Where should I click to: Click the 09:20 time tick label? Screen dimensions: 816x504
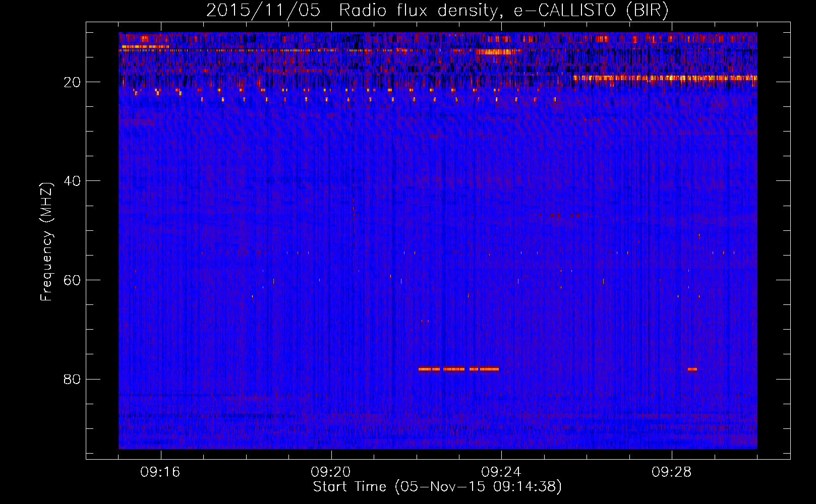click(x=331, y=472)
